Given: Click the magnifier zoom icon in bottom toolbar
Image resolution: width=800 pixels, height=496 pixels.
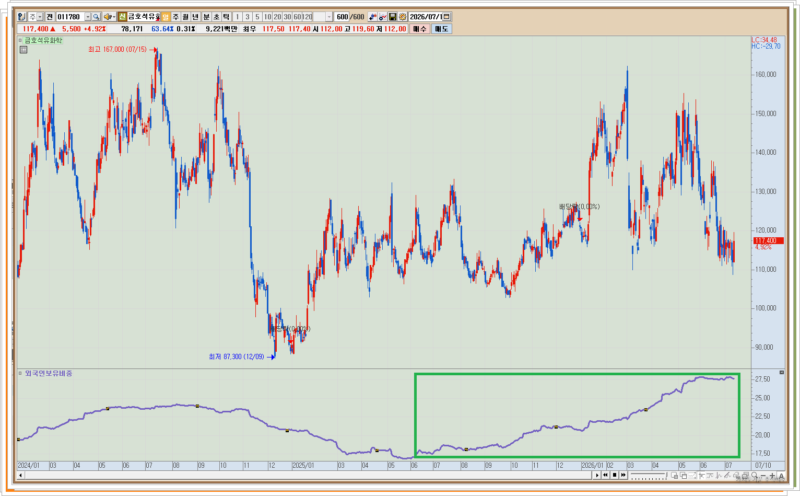Looking at the screenshot, I should pyautogui.click(x=754, y=475).
